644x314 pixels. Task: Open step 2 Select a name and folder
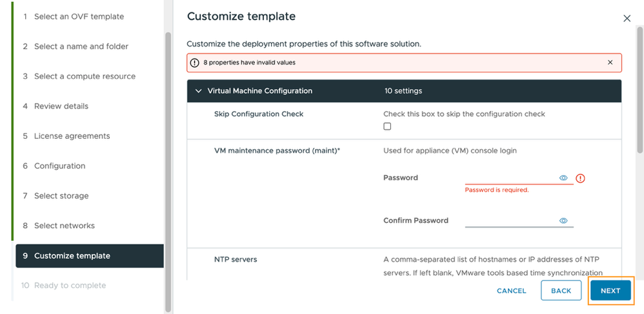[x=81, y=47]
